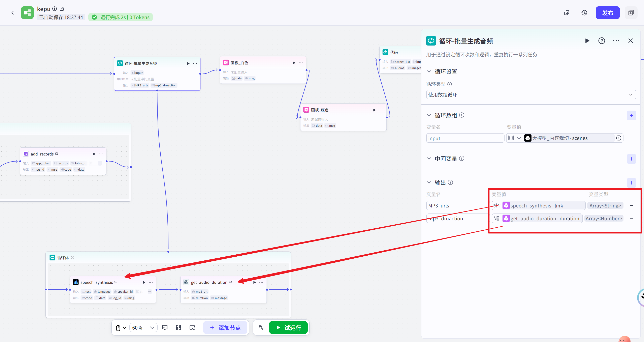644x342 pixels.
Task: Remove the mp3_druaction output row
Action: (x=631, y=218)
